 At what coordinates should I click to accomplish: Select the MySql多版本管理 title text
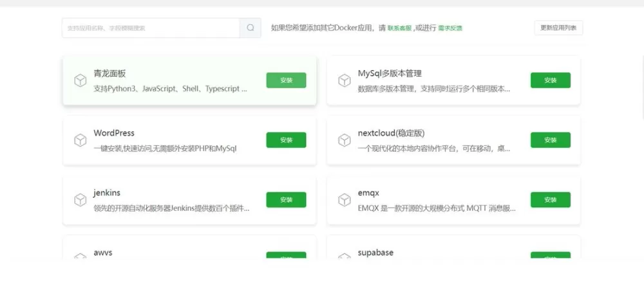click(390, 74)
